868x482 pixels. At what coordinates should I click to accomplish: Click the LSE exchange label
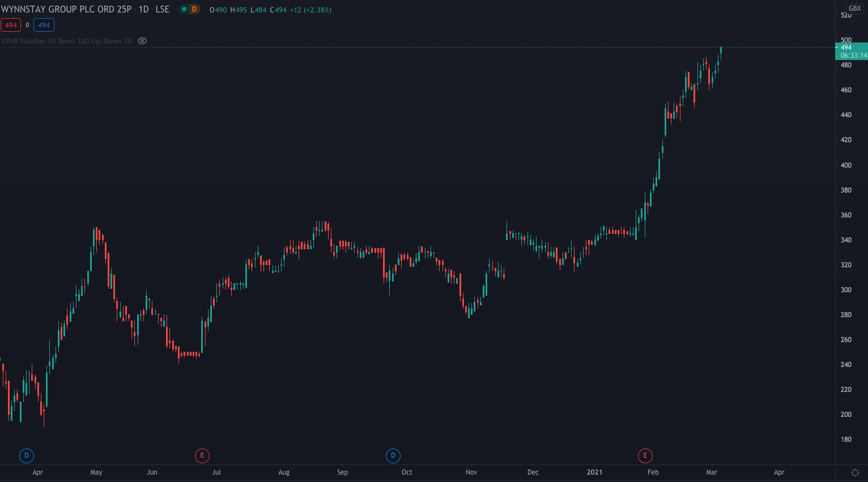coord(162,10)
